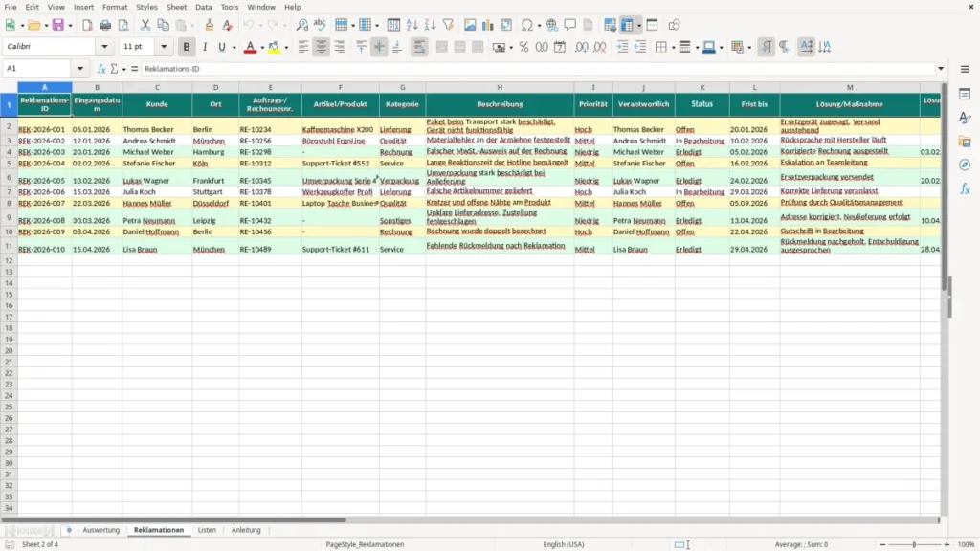Open the background color dropdown arrow

point(286,47)
